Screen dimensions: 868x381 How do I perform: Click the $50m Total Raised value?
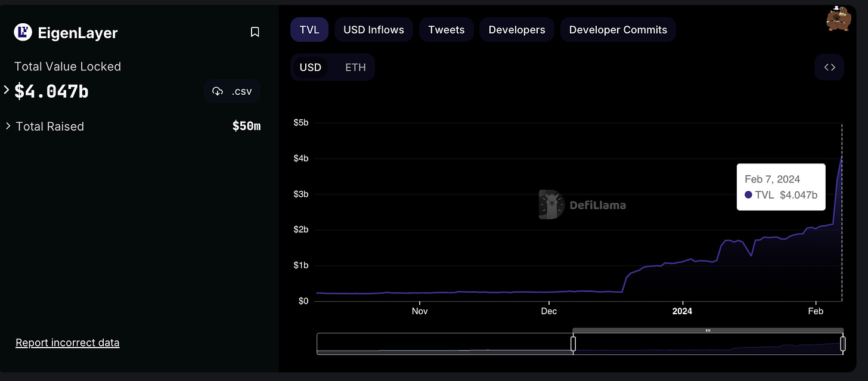pos(246,126)
